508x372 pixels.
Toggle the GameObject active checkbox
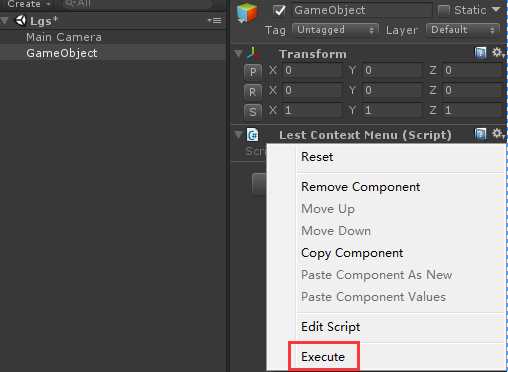tap(279, 10)
